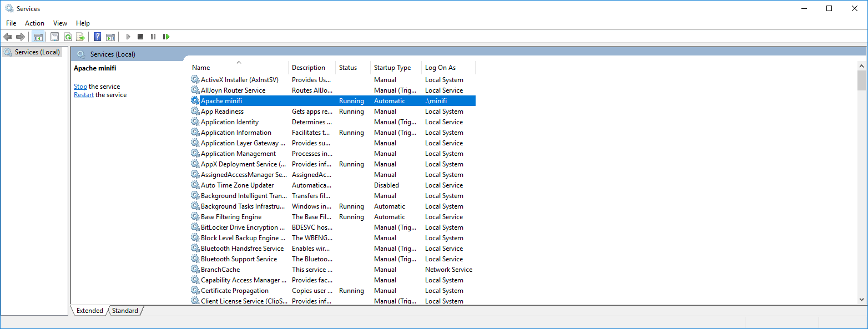Click the Restart Service toolbar icon
Screen dimensions: 868x329
click(x=166, y=37)
